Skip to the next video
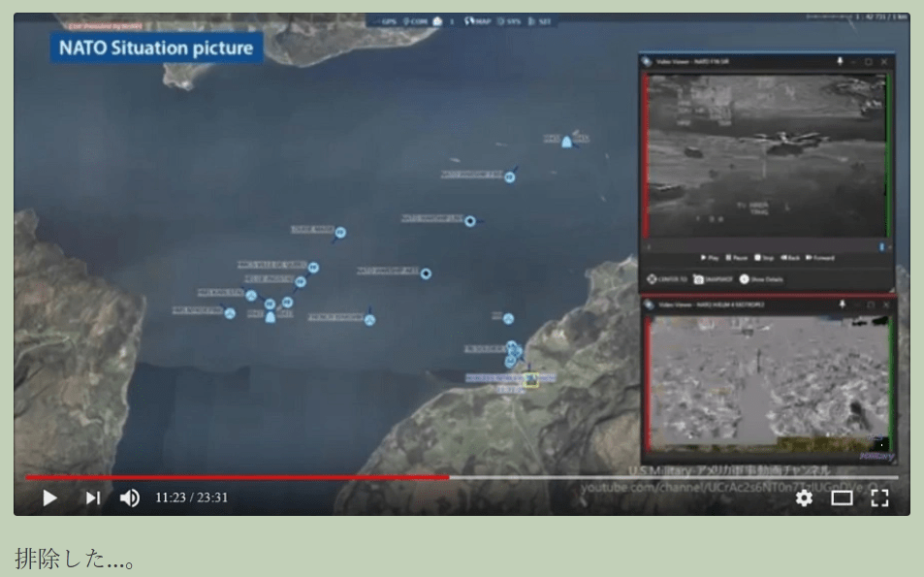Viewport: 924px width, 577px height. 92,498
